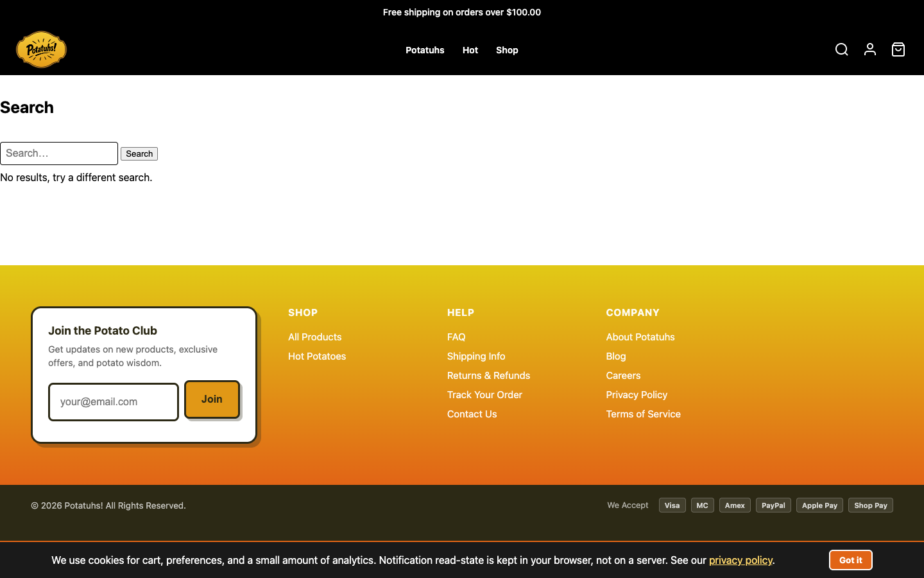The width and height of the screenshot is (924, 578).
Task: Open the Blog link
Action: [x=616, y=356]
